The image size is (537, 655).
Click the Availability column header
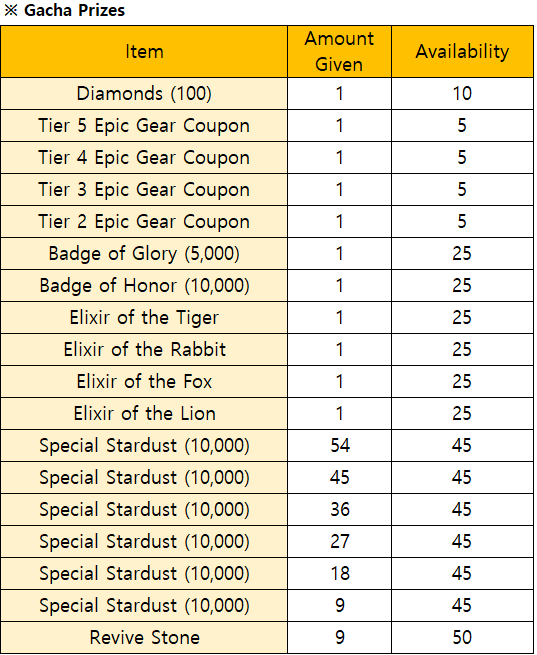462,52
